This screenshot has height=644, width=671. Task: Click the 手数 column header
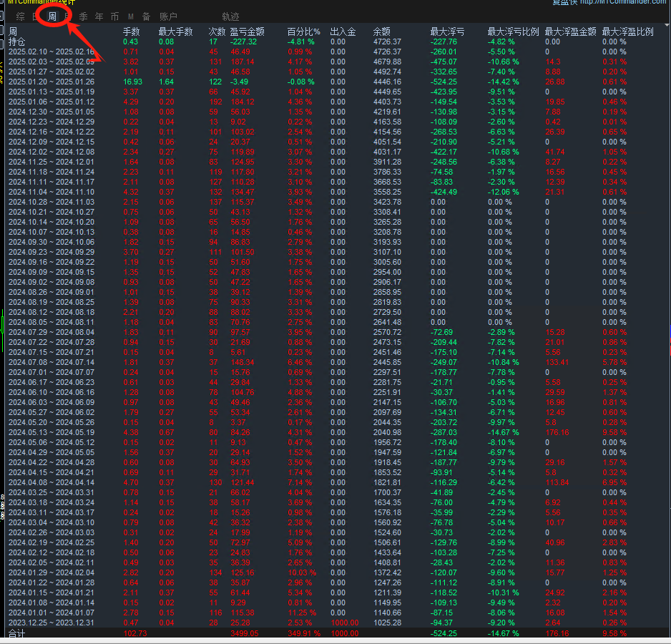coord(132,31)
